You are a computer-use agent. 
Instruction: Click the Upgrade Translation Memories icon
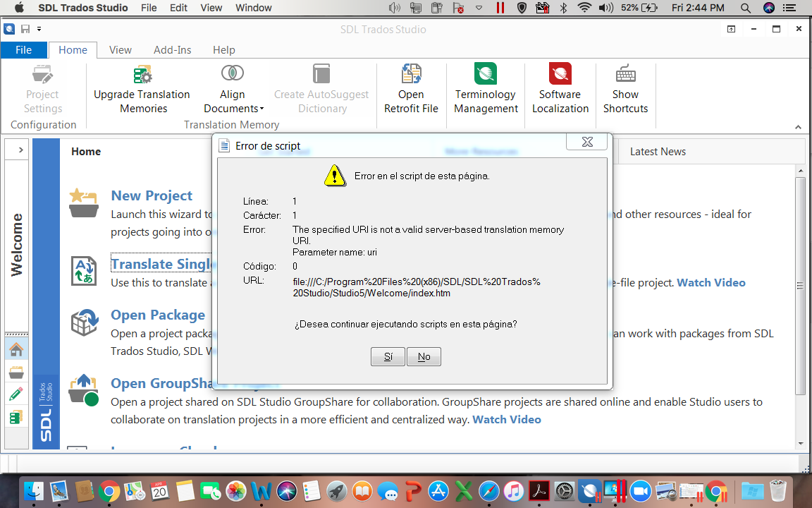(142, 74)
